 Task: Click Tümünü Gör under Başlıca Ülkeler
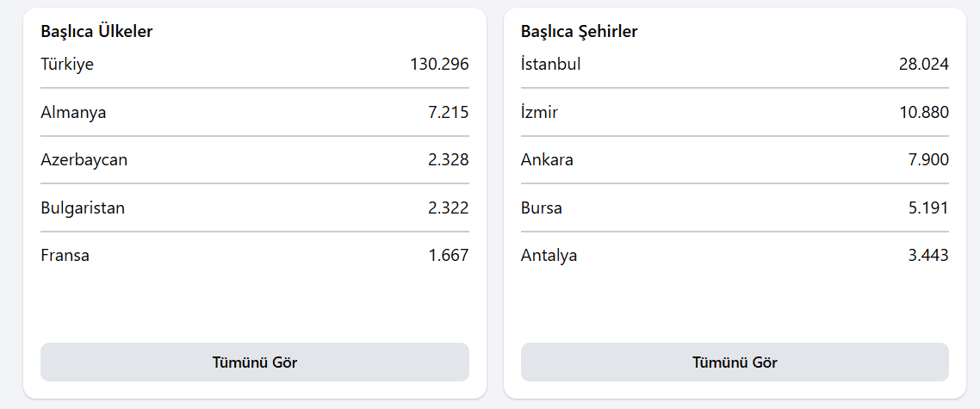[254, 363]
